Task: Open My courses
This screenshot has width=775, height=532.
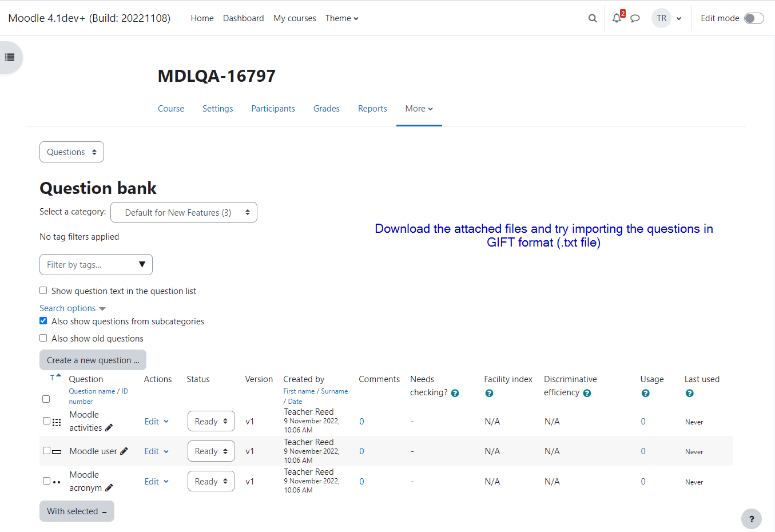Action: (295, 18)
